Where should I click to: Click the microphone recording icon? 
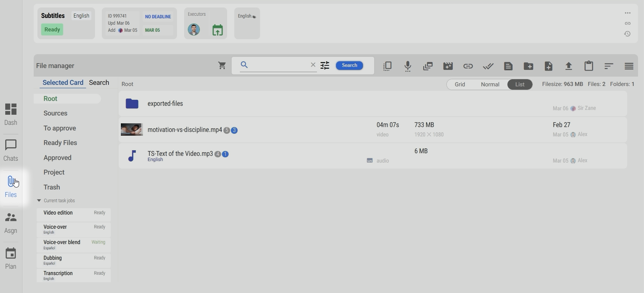[x=408, y=66]
